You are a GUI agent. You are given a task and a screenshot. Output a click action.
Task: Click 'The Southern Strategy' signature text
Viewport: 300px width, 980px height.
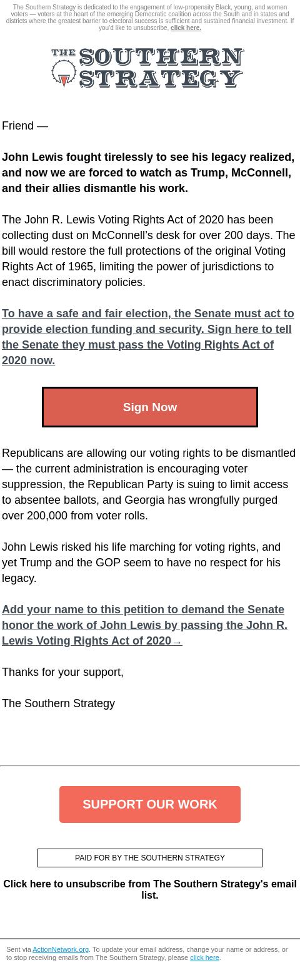tap(58, 703)
